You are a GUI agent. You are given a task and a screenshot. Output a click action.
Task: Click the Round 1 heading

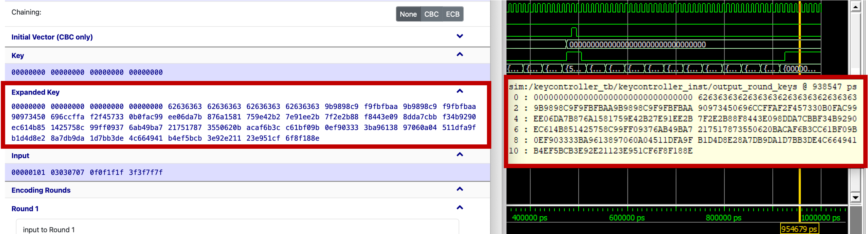[25, 209]
